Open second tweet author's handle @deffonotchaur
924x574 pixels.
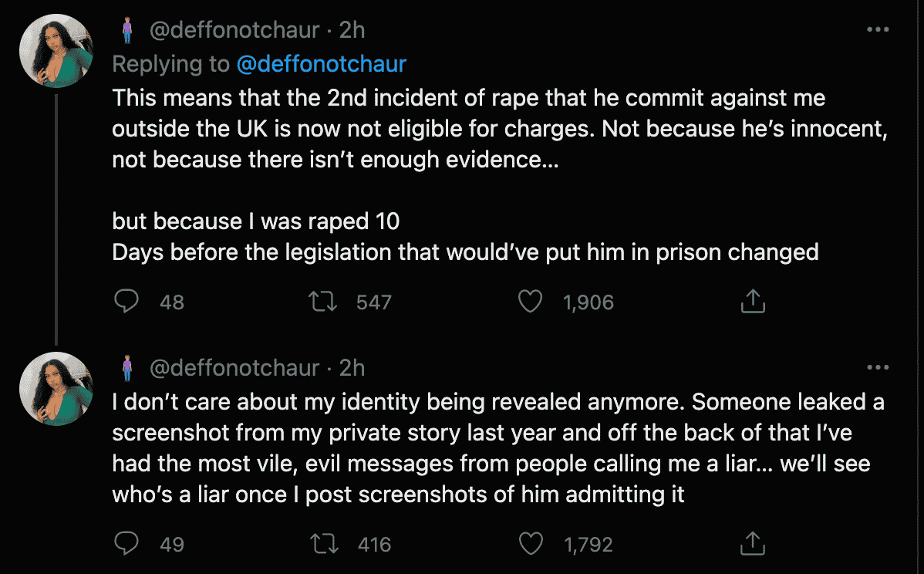[x=233, y=368]
